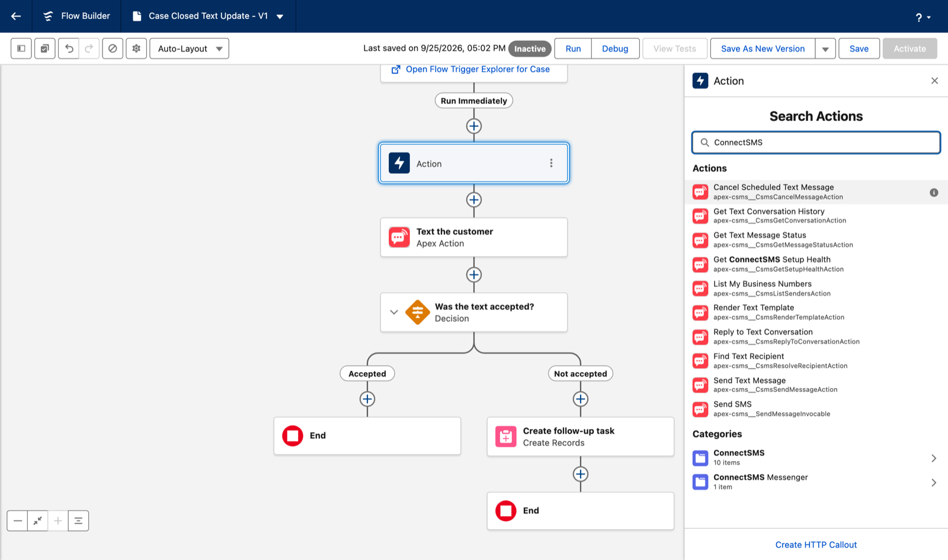Click Create HTTP Callout link
Viewport: 948px width, 560px height.
tap(816, 545)
